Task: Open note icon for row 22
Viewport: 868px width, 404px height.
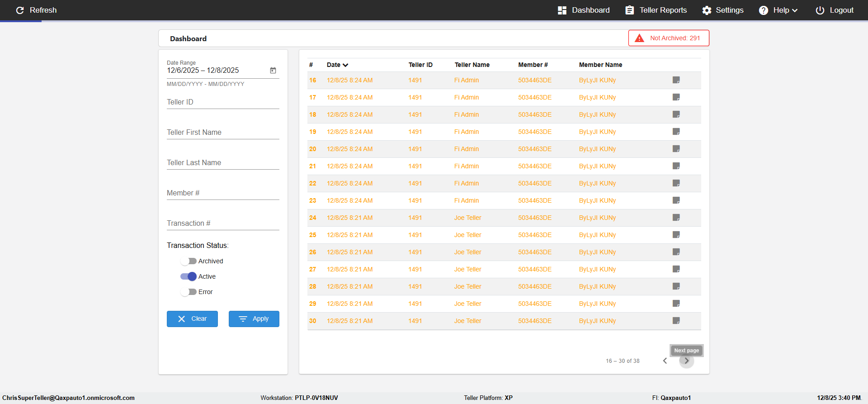Action: click(x=676, y=183)
